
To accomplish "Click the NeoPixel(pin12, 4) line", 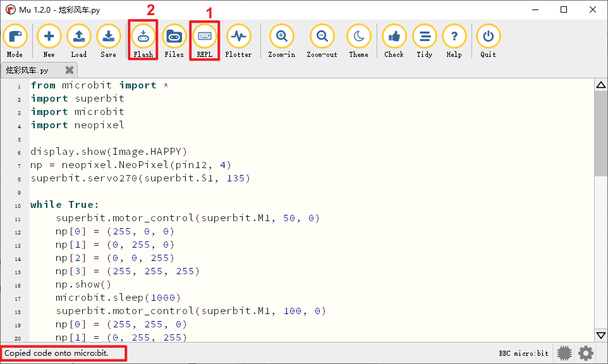I will [x=131, y=165].
